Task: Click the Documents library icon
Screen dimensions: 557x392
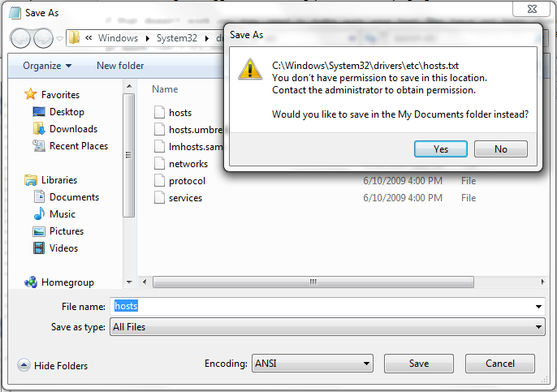Action: click(x=39, y=197)
